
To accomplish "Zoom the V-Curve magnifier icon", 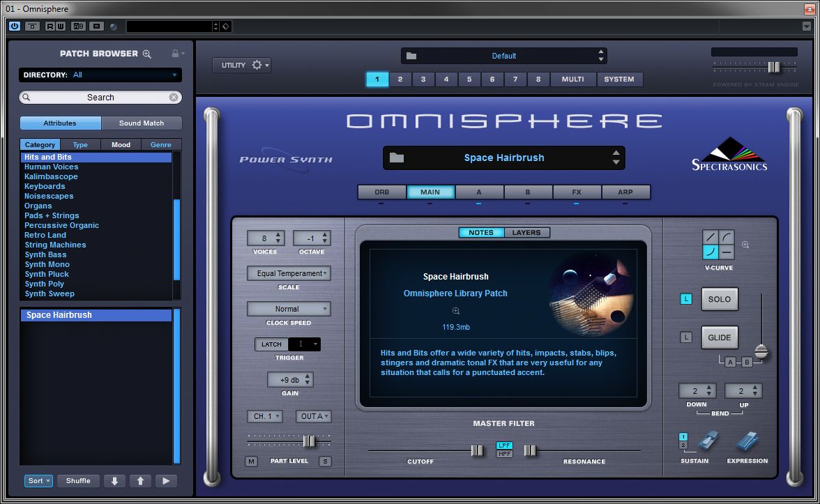I will (745, 245).
